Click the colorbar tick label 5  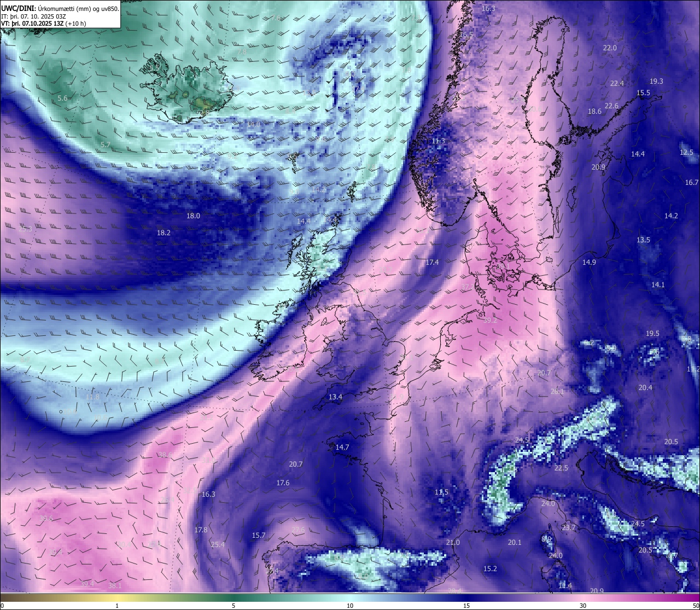234,606
